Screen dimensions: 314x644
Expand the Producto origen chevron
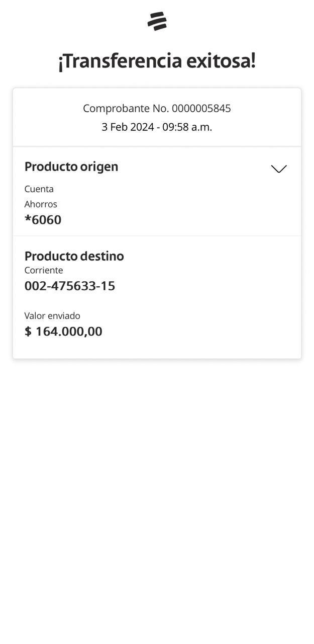pyautogui.click(x=279, y=169)
